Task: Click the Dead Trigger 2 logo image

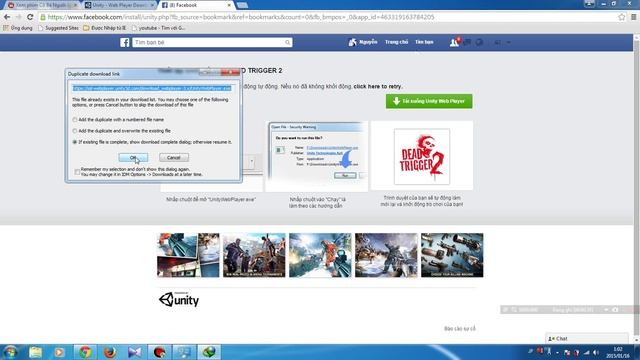Action: tap(422, 157)
